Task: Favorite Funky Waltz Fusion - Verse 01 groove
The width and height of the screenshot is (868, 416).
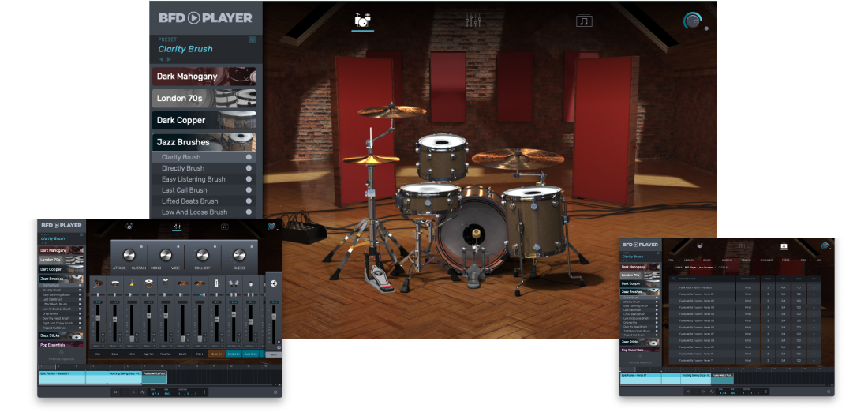Action: (814, 294)
